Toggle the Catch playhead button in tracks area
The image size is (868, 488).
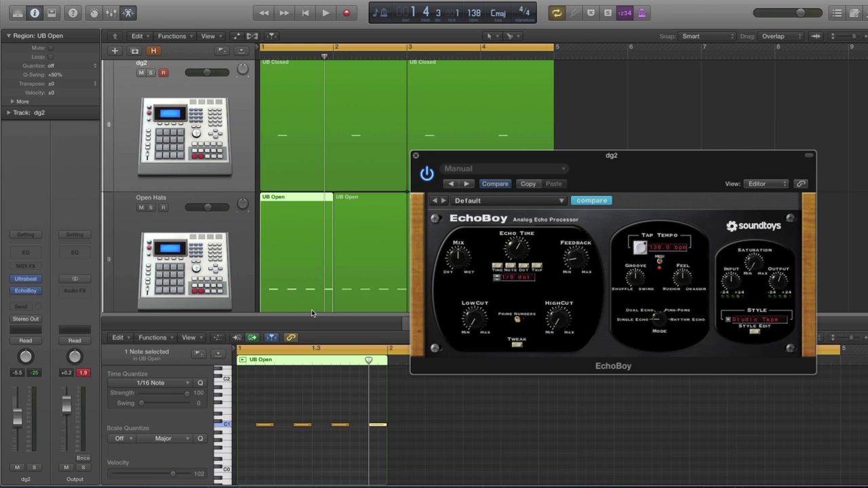(x=271, y=36)
